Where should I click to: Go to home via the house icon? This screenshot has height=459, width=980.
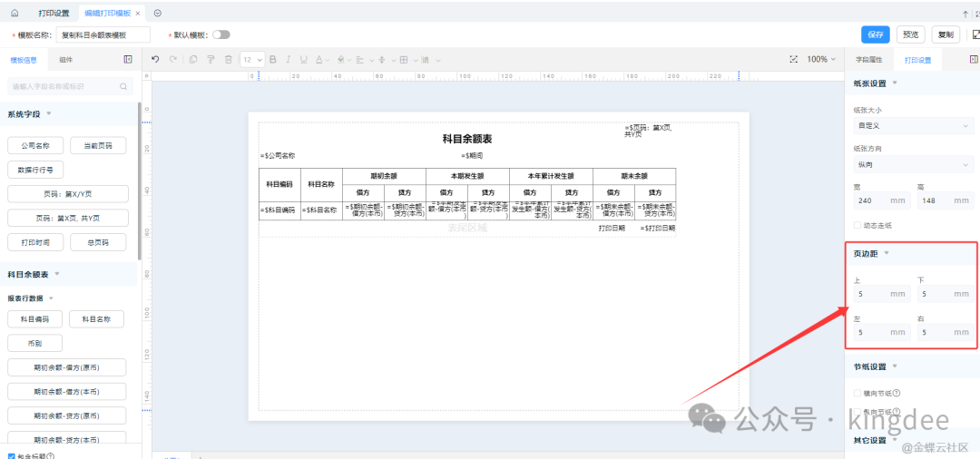point(15,14)
